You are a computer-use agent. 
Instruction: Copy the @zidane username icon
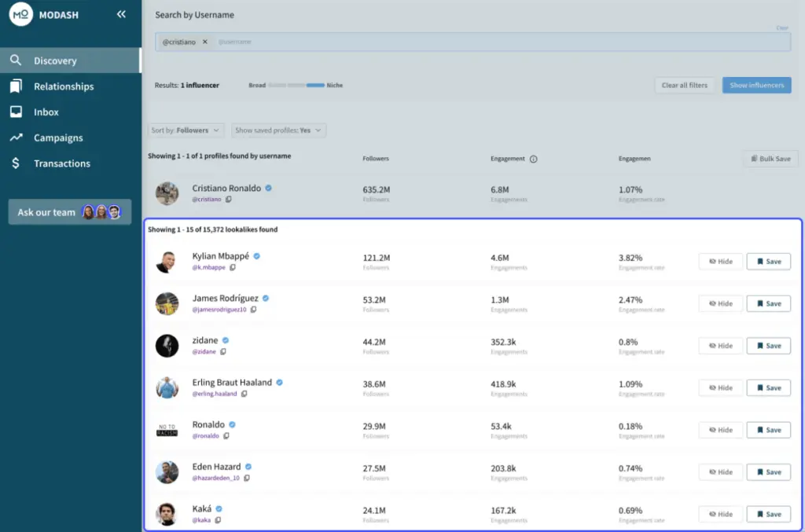(x=223, y=352)
